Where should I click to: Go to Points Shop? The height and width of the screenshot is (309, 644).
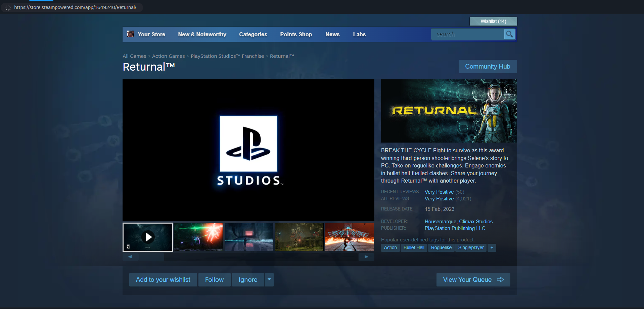pos(296,34)
